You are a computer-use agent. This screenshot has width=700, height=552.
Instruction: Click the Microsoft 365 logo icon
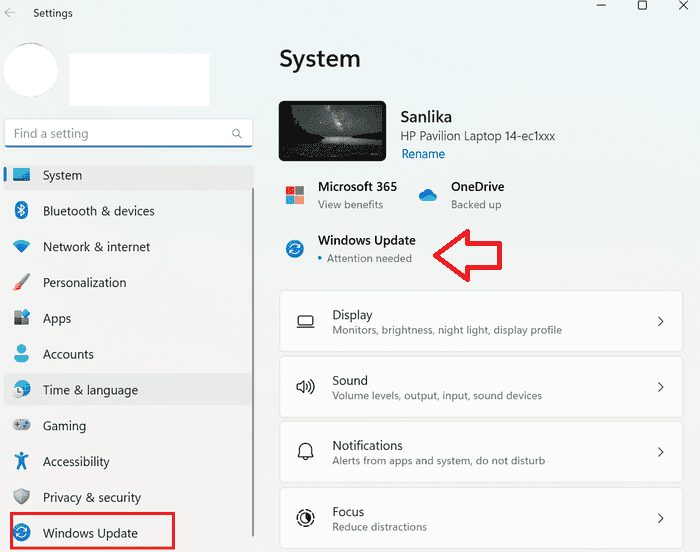[x=295, y=195]
